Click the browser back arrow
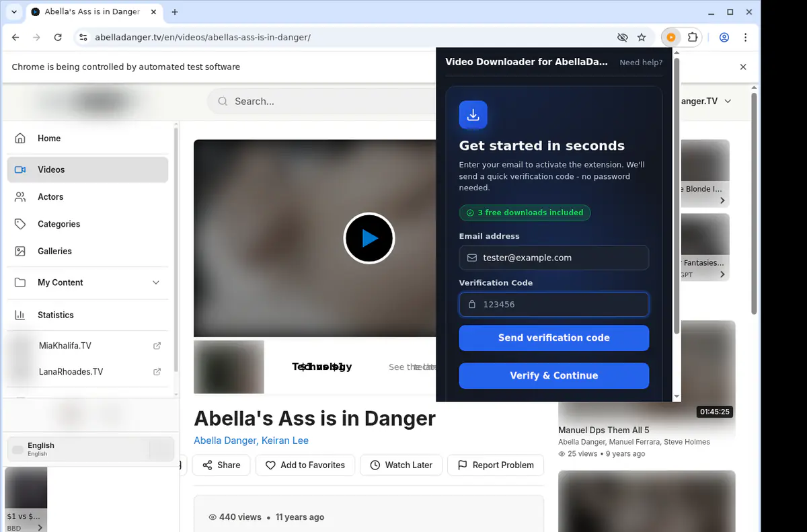 point(15,38)
